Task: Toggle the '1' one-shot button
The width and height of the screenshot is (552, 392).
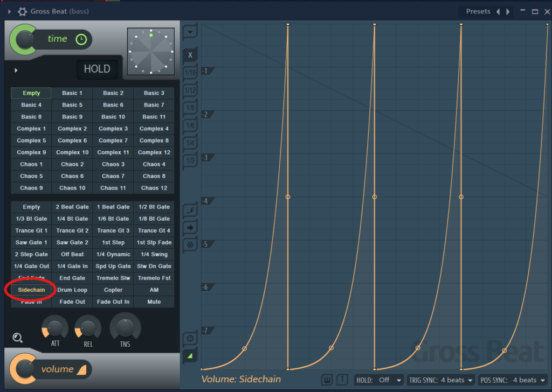Action: tap(342, 380)
